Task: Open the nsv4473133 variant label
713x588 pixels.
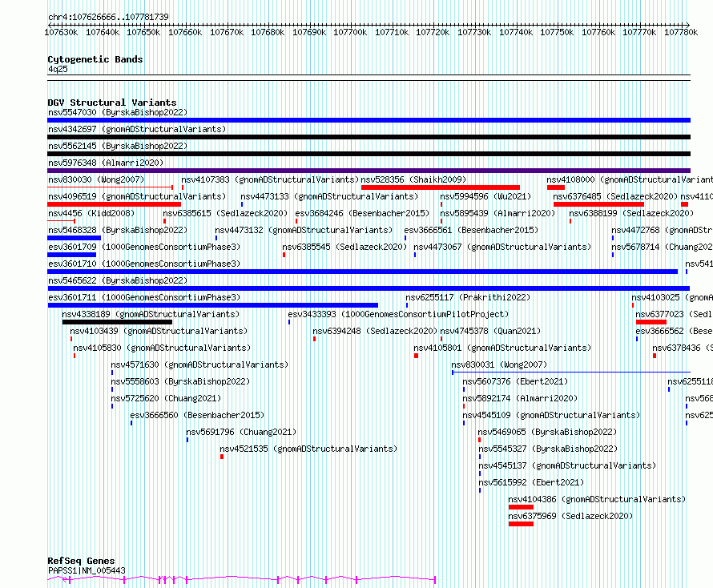Action: pos(329,196)
